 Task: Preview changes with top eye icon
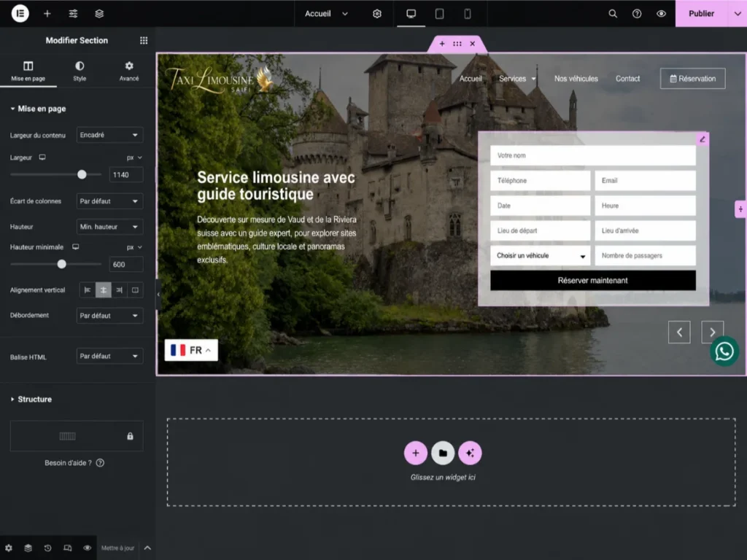[661, 13]
